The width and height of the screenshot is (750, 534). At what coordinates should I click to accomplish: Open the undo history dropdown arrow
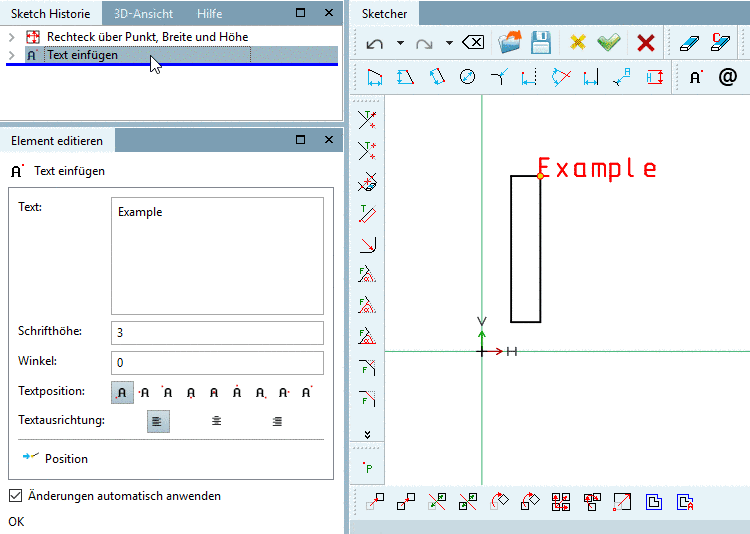coord(400,43)
